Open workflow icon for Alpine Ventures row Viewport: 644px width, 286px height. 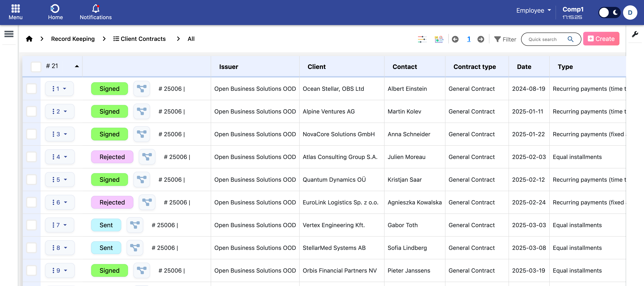tap(142, 111)
